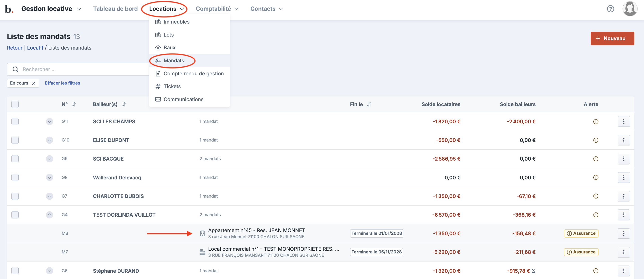The height and width of the screenshot is (279, 644).
Task: Remove the En cours filter chip
Action: pos(34,83)
